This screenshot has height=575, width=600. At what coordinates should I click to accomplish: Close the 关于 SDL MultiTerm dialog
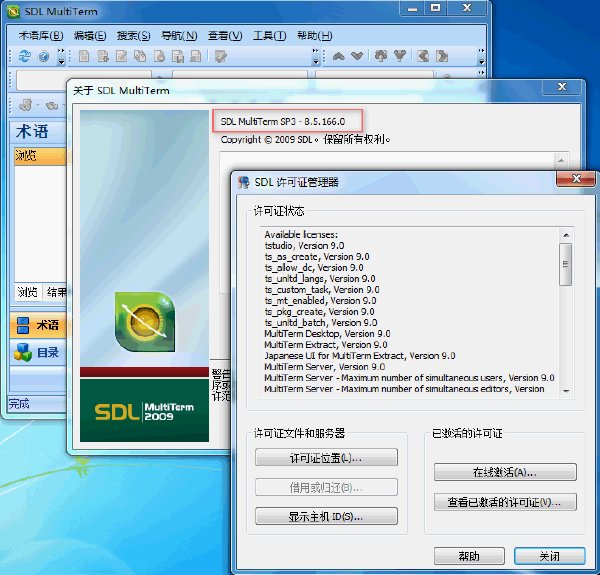click(562, 87)
